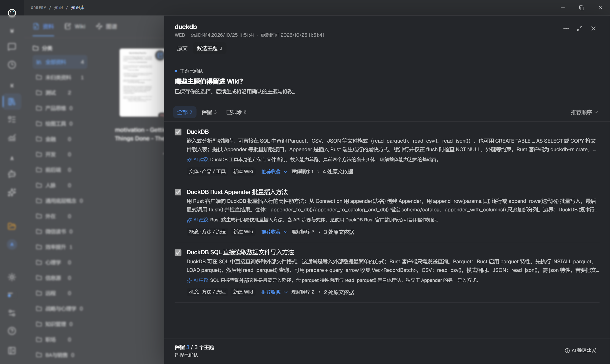610x364 pixels.
Task: Select the 全部 3 filter tab
Action: (x=185, y=112)
